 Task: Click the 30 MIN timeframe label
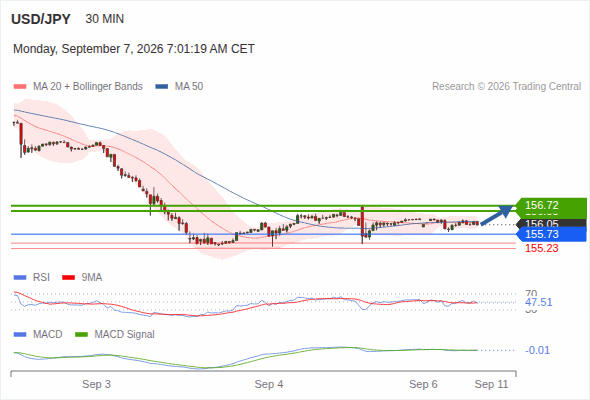tap(105, 19)
